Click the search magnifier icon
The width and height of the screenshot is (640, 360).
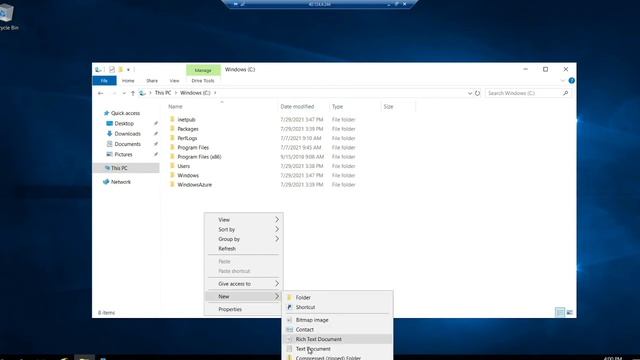pos(565,93)
